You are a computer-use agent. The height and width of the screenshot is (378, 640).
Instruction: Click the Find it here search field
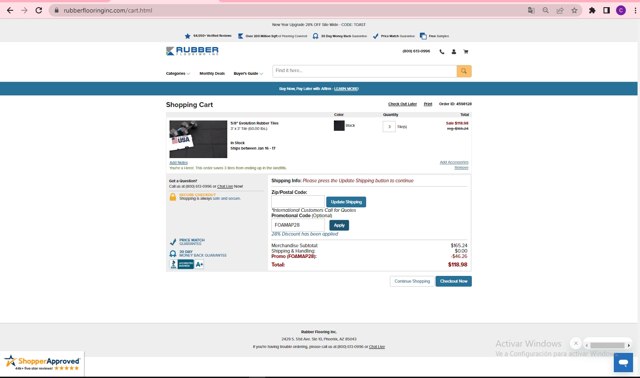[x=364, y=71]
